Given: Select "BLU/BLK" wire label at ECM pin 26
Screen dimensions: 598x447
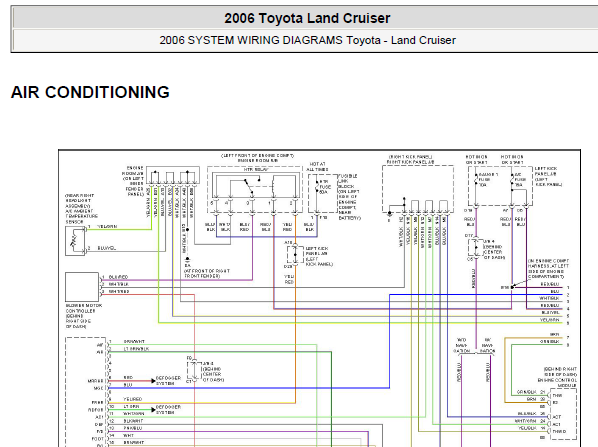Looking at the screenshot, I should point(527,413).
